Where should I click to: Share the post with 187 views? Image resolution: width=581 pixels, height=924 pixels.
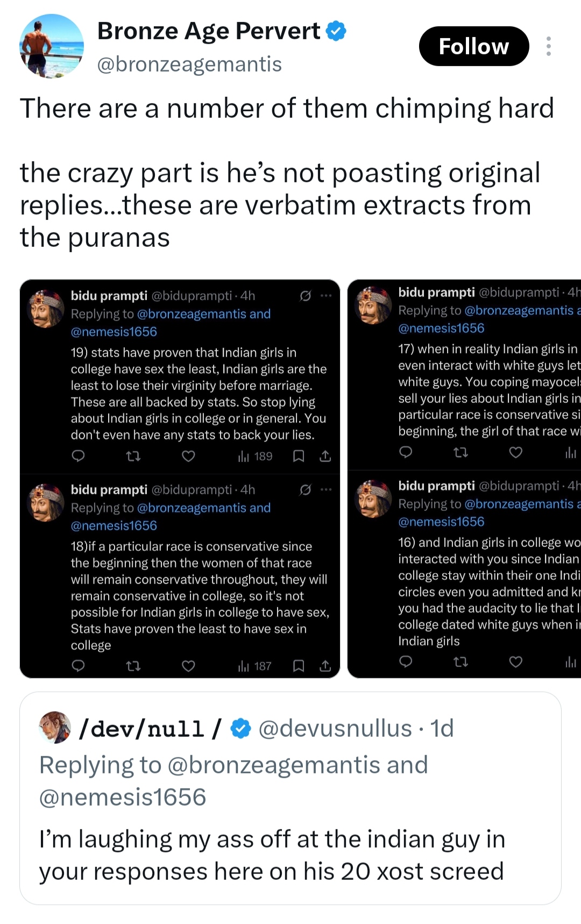click(325, 666)
